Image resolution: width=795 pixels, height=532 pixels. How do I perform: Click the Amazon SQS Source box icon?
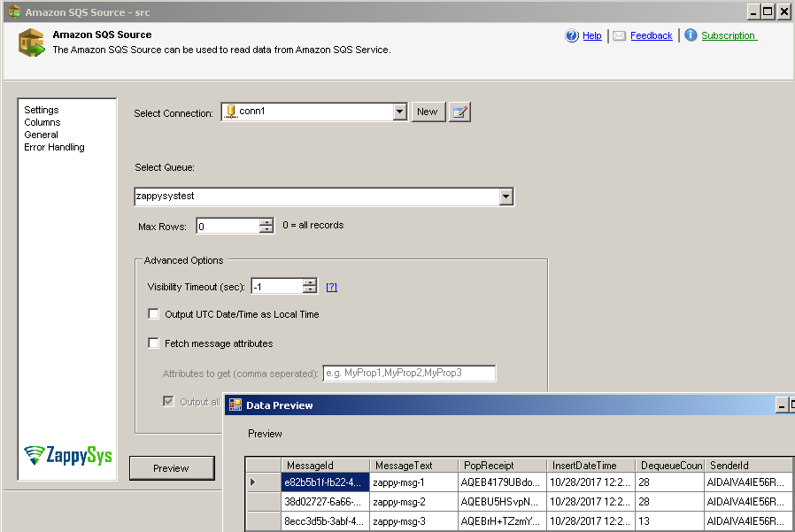pos(32,42)
